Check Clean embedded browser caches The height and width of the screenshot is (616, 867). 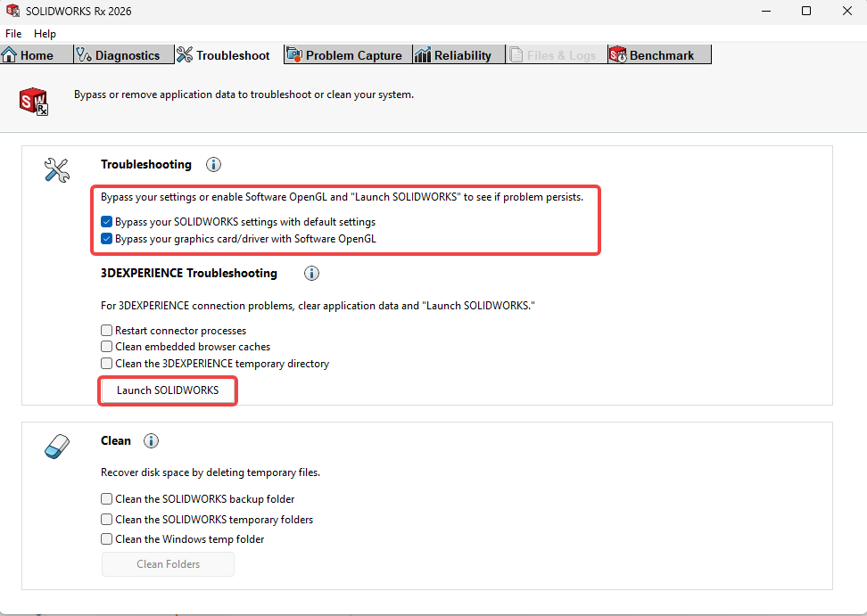click(x=107, y=347)
